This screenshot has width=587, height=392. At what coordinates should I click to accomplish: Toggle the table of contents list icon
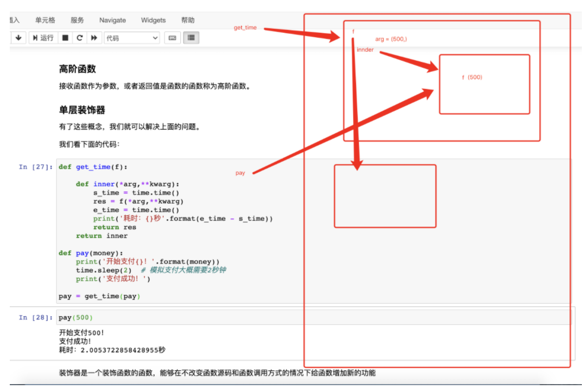coord(191,38)
